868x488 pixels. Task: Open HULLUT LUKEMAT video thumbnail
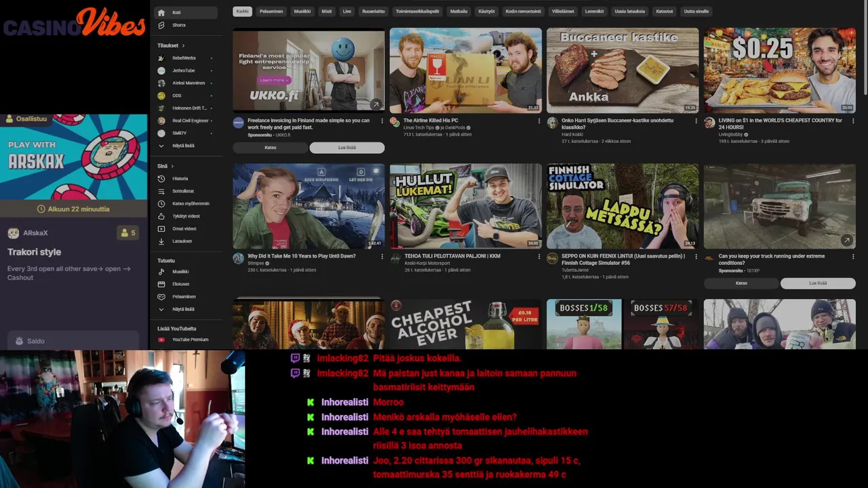click(466, 206)
